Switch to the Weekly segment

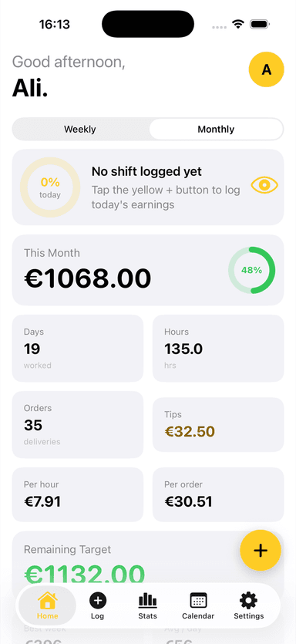[80, 130]
